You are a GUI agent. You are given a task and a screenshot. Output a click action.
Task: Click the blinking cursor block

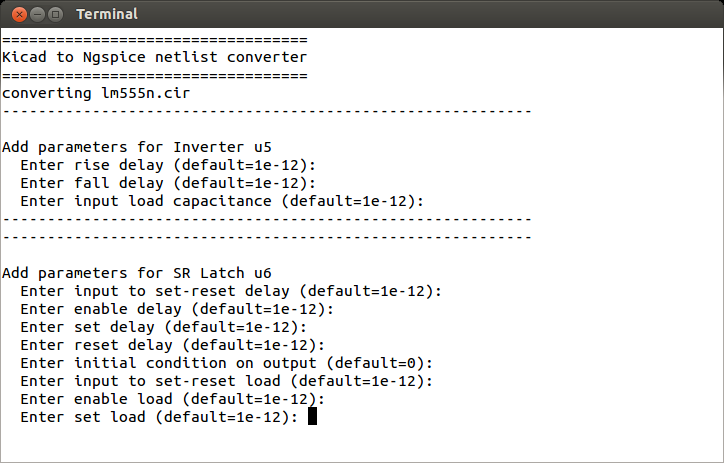coord(313,416)
